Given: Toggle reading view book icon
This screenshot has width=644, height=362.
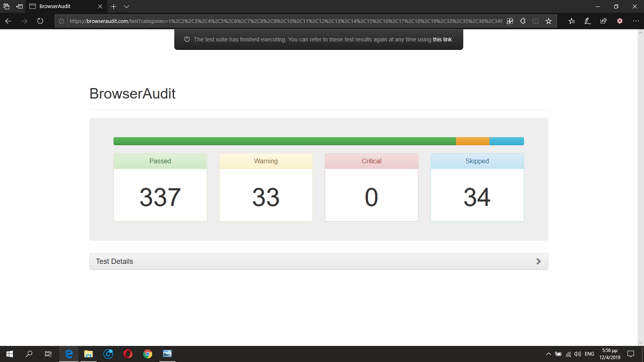Looking at the screenshot, I should 535,21.
